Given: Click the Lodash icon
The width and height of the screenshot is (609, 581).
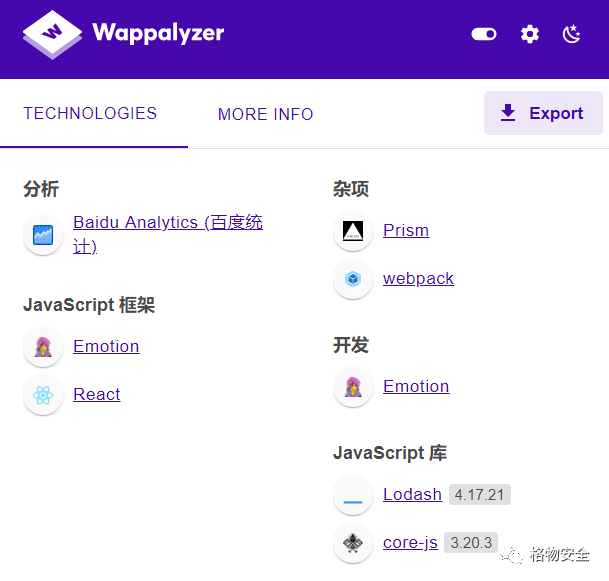Looking at the screenshot, I should coord(353,495).
